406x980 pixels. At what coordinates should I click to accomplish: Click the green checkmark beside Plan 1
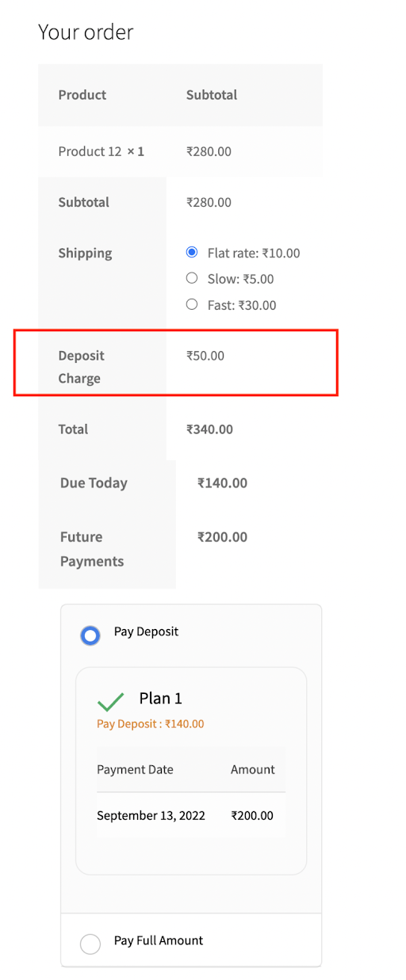(x=111, y=701)
